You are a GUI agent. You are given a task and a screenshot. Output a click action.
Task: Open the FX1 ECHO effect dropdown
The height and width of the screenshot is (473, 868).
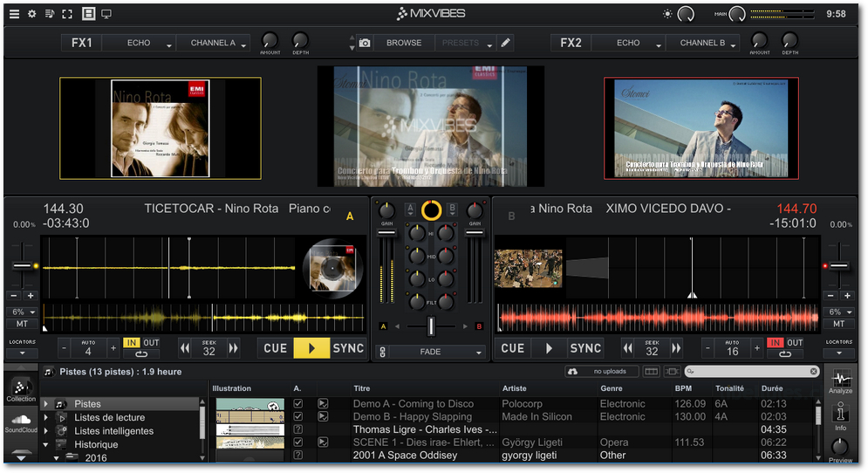pyautogui.click(x=139, y=43)
